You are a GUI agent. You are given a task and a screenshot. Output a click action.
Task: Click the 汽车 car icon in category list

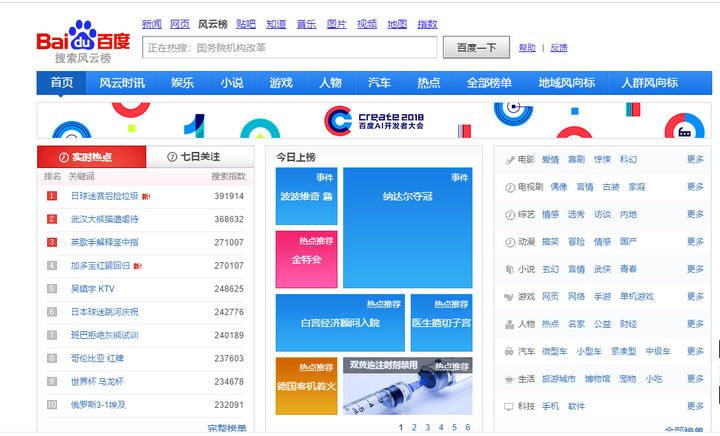point(509,352)
